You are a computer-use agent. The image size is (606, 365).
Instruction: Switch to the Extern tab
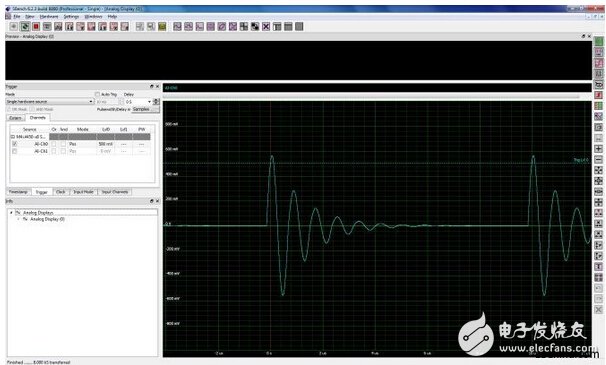coord(15,118)
